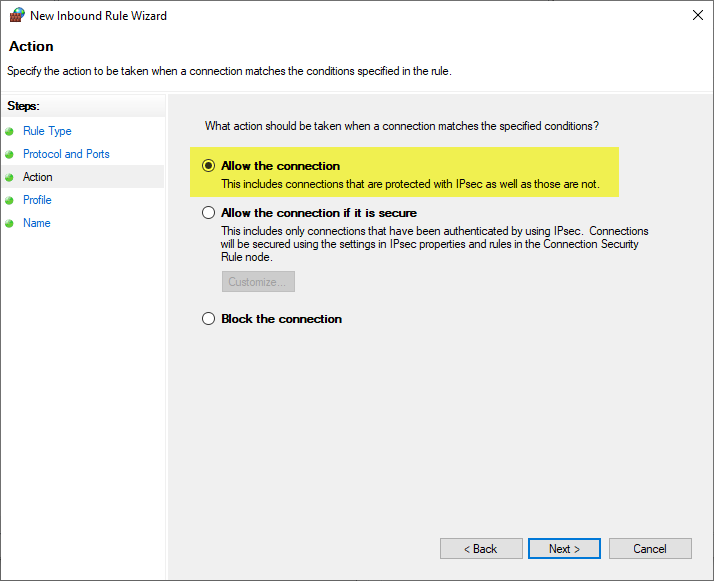The width and height of the screenshot is (714, 581).
Task: Cancel the inbound rule wizard
Action: [x=649, y=549]
